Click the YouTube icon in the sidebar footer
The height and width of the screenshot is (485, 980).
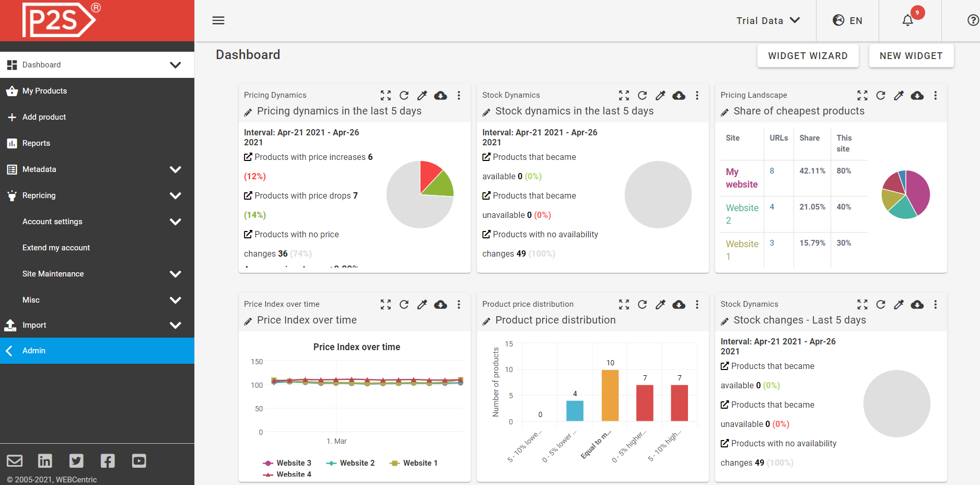coord(138,460)
